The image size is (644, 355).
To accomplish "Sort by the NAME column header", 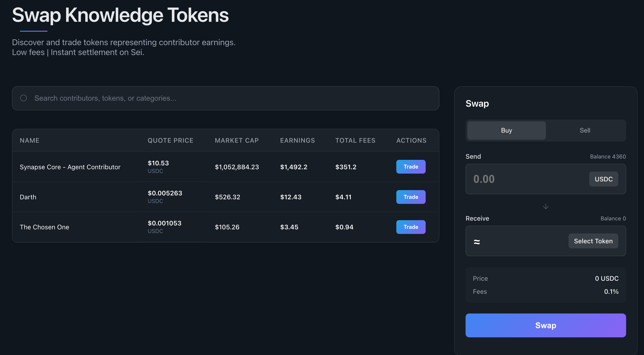I will click(30, 141).
